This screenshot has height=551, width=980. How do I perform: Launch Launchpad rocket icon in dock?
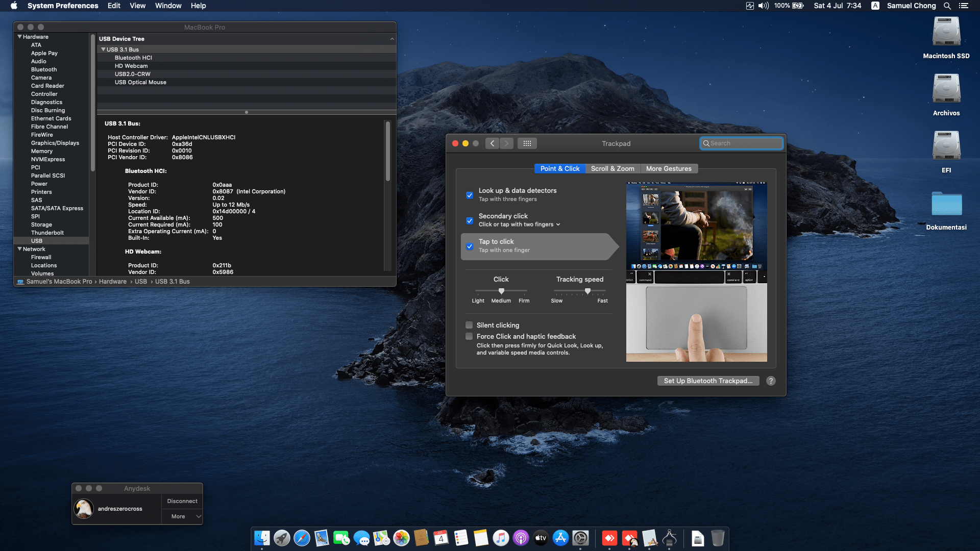(282, 538)
